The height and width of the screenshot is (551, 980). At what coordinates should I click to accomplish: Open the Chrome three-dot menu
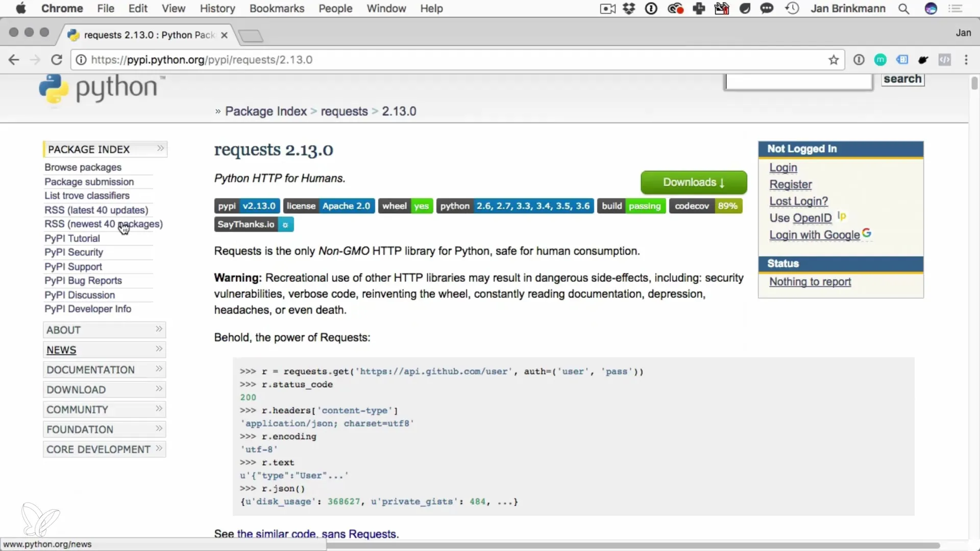pos(966,60)
